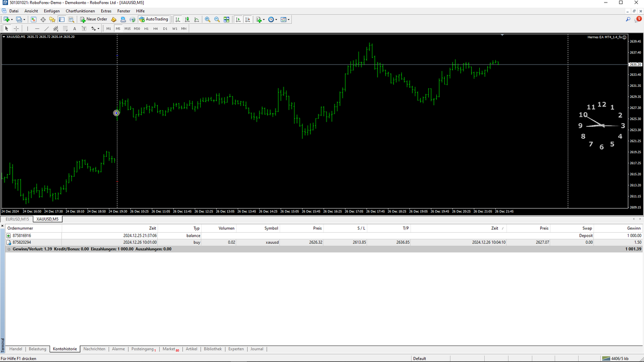Open the Datei menu
This screenshot has width=644, height=362.
pos(13,11)
